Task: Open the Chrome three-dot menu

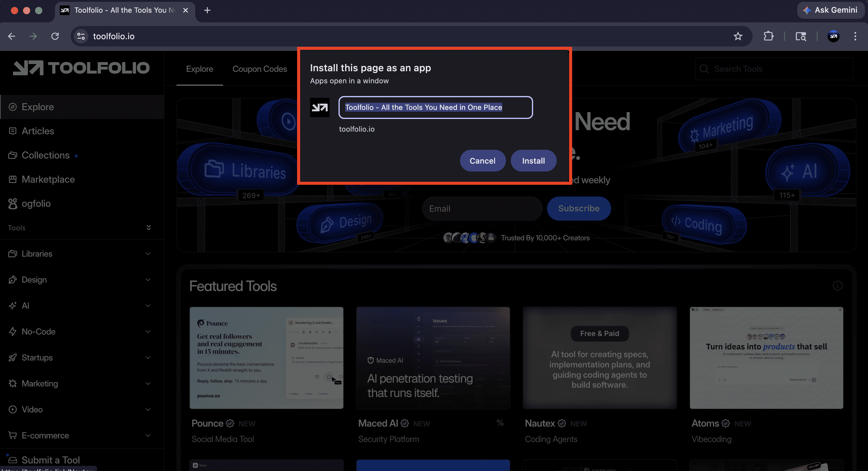Action: [x=855, y=36]
